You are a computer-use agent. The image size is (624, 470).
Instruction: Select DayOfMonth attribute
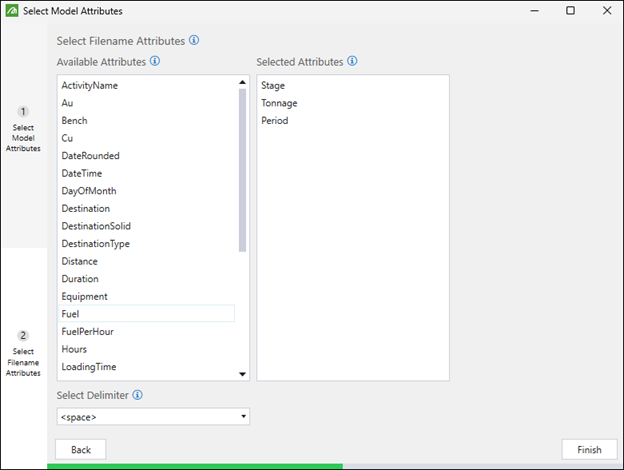(x=146, y=191)
